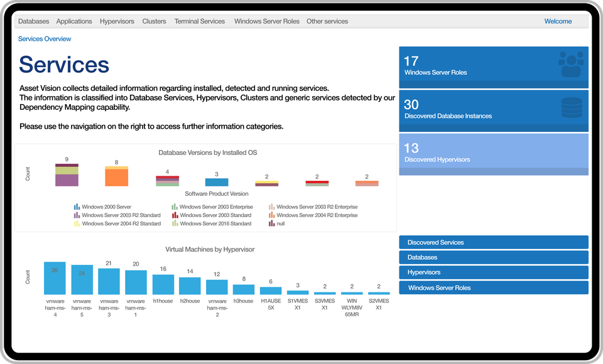
Task: Click 'Database Versions by Installed OS' chart title
Action: coord(208,153)
